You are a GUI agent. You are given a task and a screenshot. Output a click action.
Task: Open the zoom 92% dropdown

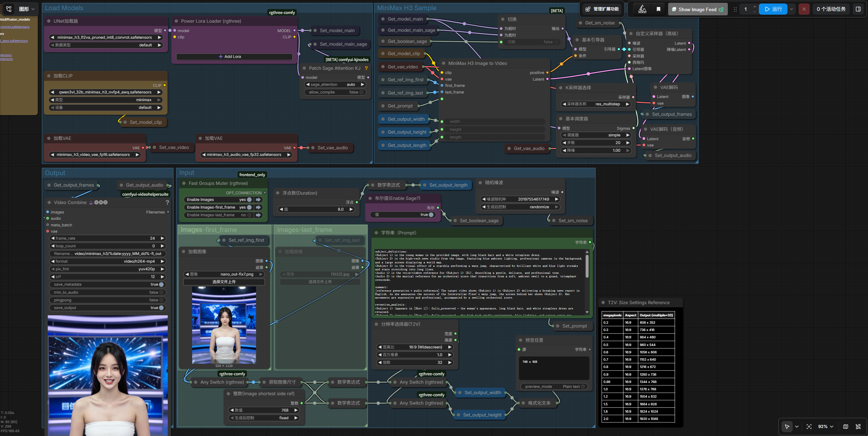click(826, 427)
